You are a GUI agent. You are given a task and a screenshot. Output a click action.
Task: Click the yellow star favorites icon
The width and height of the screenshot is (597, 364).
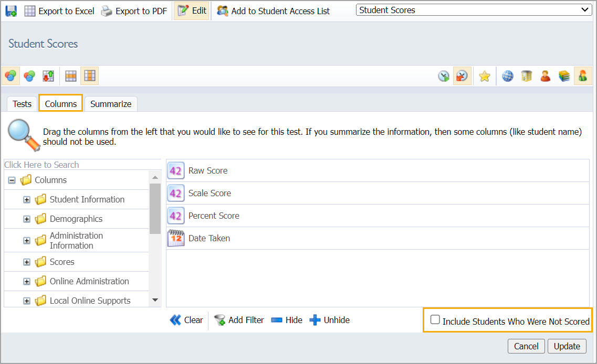point(485,77)
